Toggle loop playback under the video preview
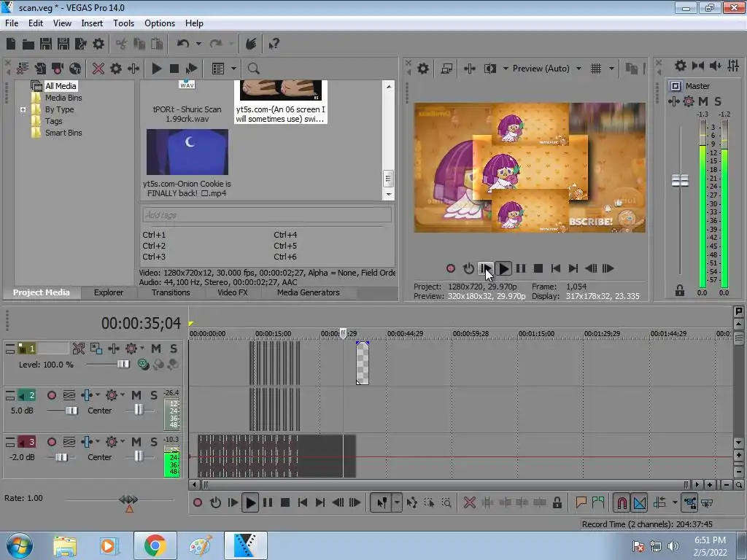 point(468,268)
